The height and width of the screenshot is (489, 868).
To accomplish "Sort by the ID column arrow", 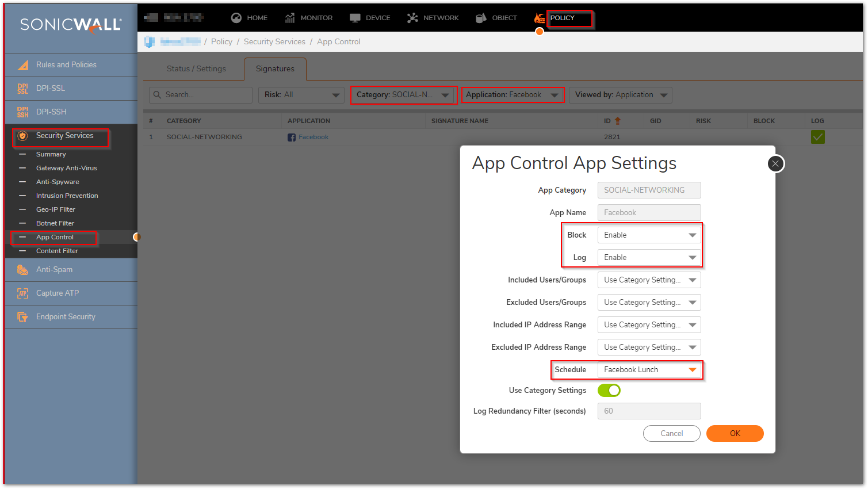I will click(618, 121).
